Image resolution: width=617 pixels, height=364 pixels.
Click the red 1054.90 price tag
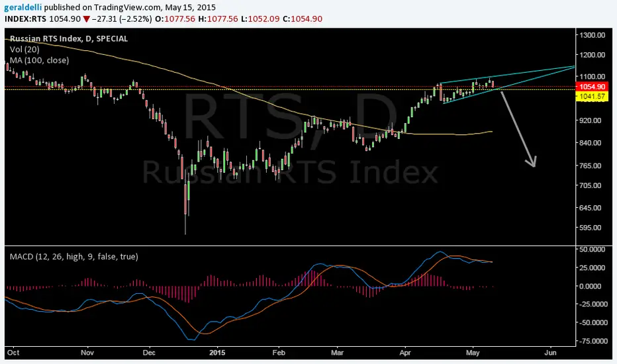593,87
